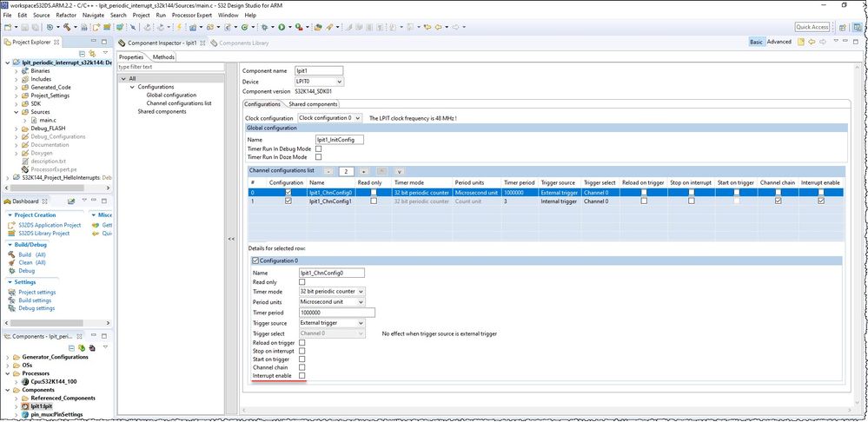Collapse the Sources folder in Project Explorer
868x422 pixels.
coord(16,112)
